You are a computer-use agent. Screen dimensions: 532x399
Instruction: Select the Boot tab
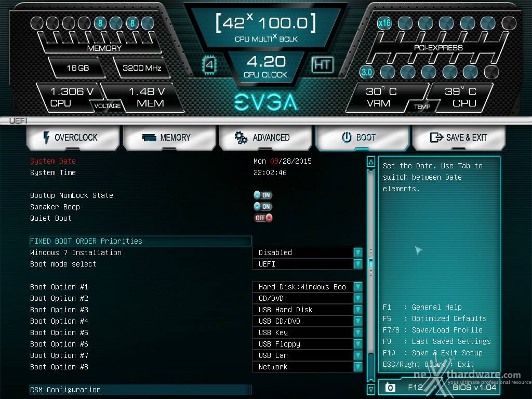362,137
